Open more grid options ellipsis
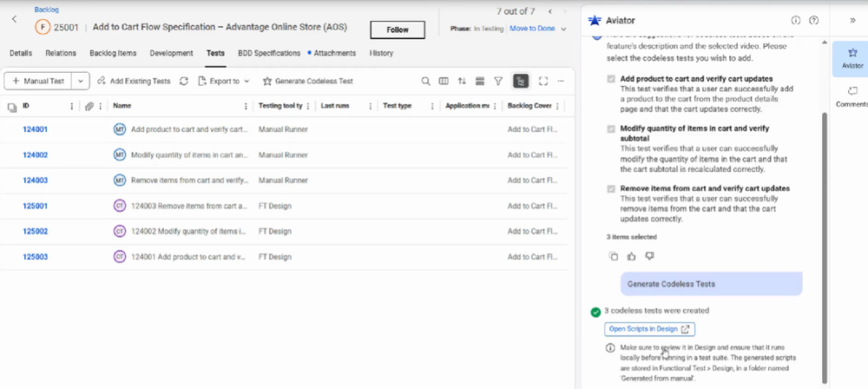This screenshot has width=868, height=389. (x=561, y=82)
